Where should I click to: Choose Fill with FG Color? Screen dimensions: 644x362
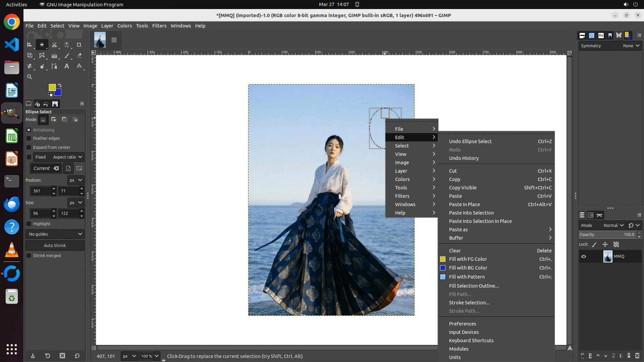(468, 259)
